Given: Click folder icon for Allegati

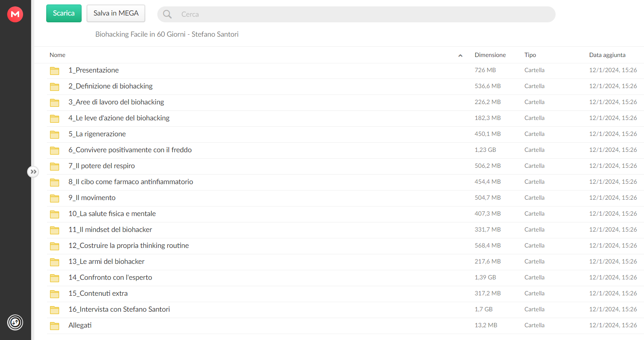Looking at the screenshot, I should [x=55, y=326].
